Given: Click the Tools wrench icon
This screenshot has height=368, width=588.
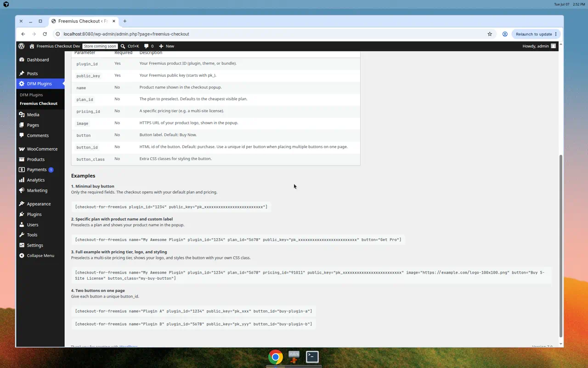Looking at the screenshot, I should click(22, 235).
